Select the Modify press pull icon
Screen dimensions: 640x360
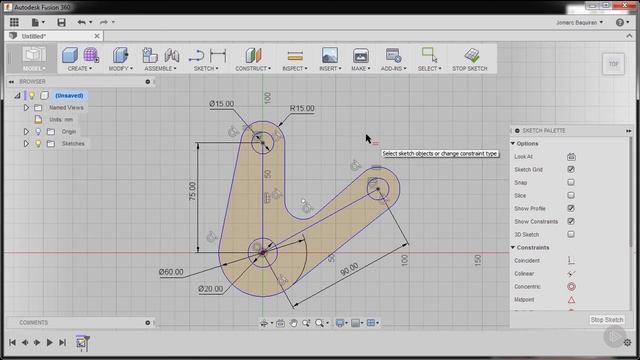click(x=121, y=55)
